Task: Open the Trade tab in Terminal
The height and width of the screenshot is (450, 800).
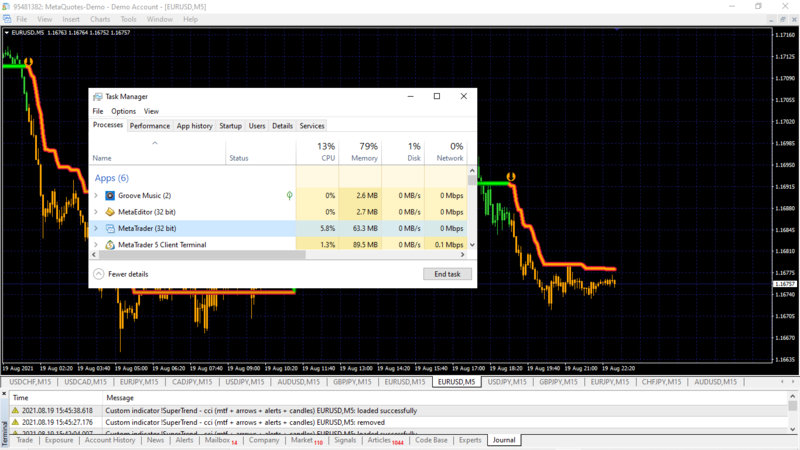Action: [x=24, y=440]
